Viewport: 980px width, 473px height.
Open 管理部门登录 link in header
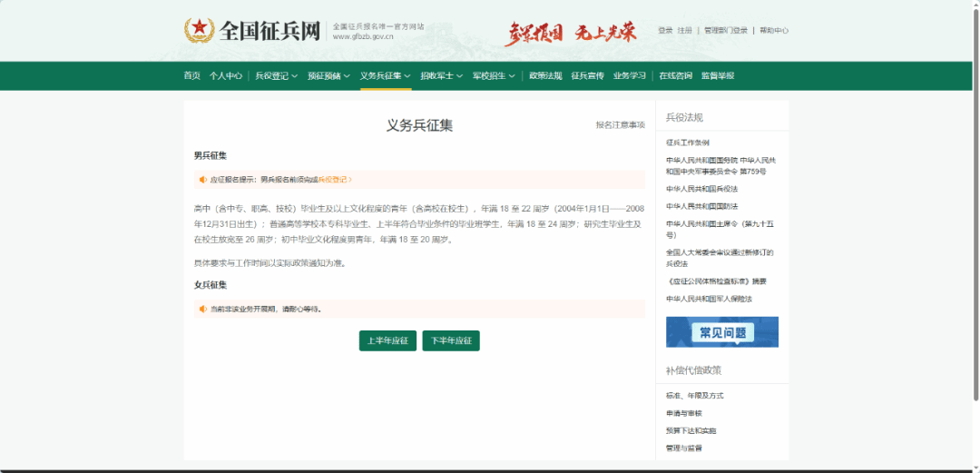pos(726,31)
